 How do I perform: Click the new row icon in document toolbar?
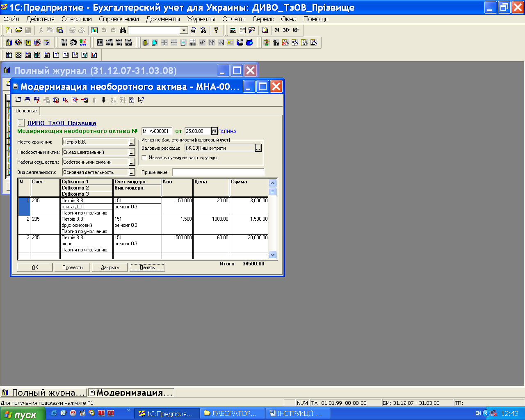(x=18, y=100)
